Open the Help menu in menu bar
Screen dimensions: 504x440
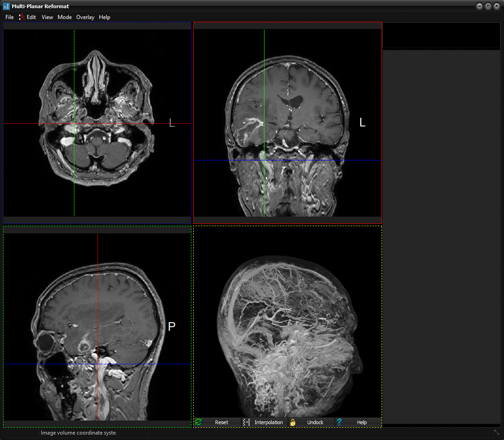(104, 17)
